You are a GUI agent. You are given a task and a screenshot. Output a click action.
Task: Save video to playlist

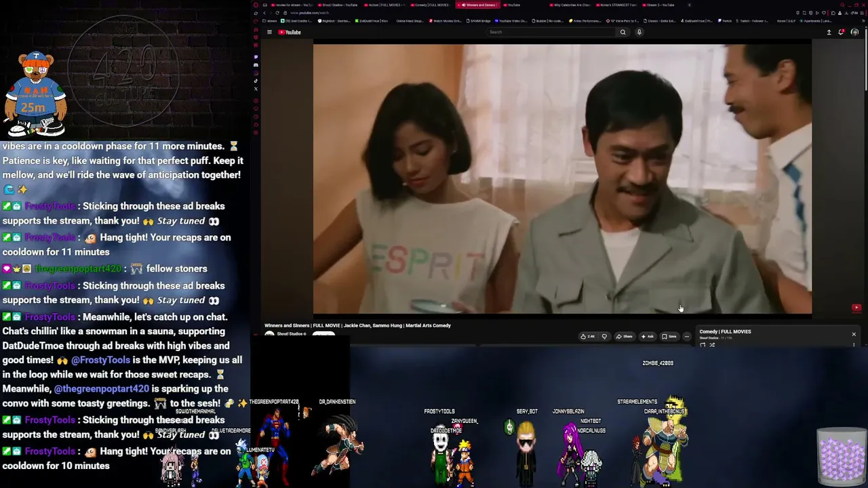[x=669, y=336]
